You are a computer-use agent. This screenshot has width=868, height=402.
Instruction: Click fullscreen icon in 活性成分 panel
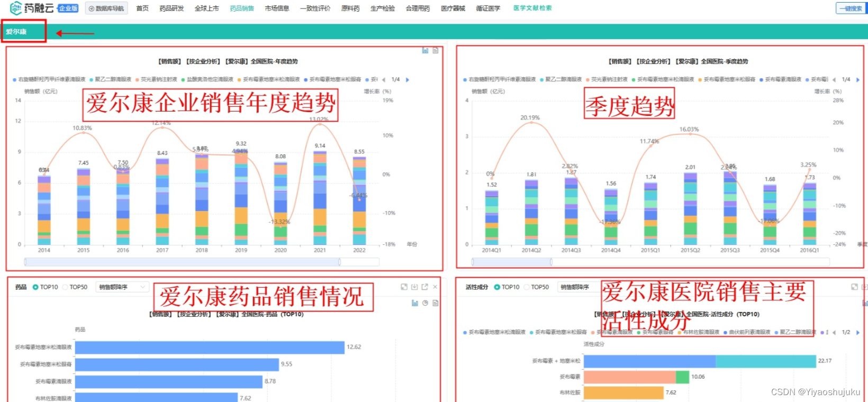[854, 287]
